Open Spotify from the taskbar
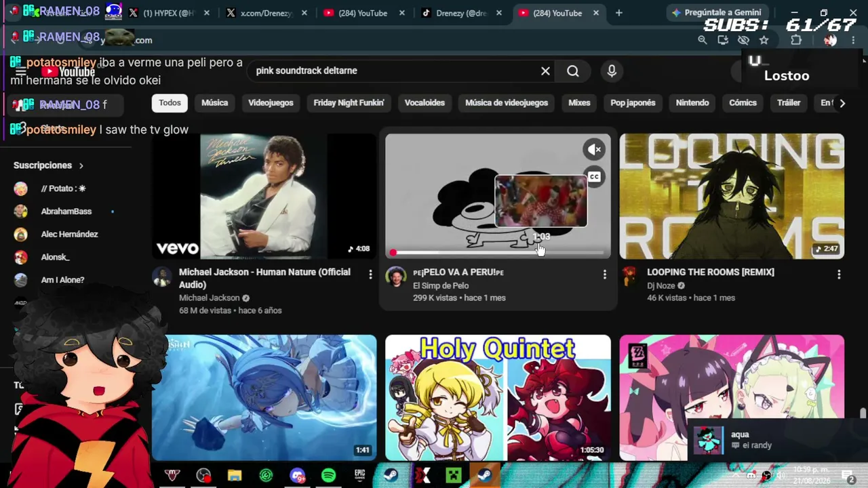Viewport: 868px width, 488px height. click(x=328, y=476)
